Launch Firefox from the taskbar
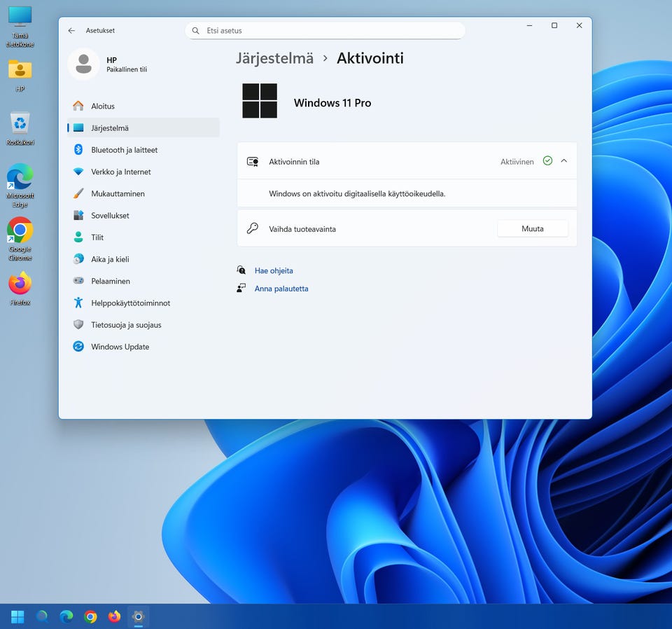This screenshot has height=629, width=672. pyautogui.click(x=114, y=616)
